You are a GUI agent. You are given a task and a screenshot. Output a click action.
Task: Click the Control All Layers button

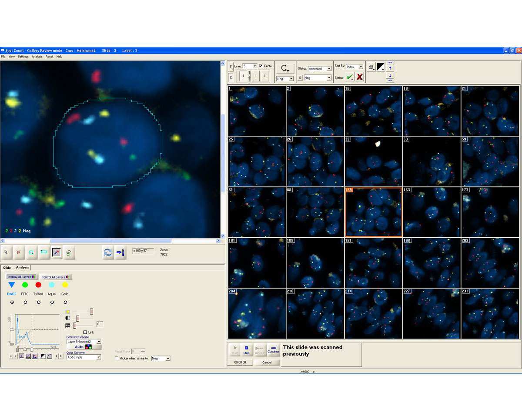point(56,277)
